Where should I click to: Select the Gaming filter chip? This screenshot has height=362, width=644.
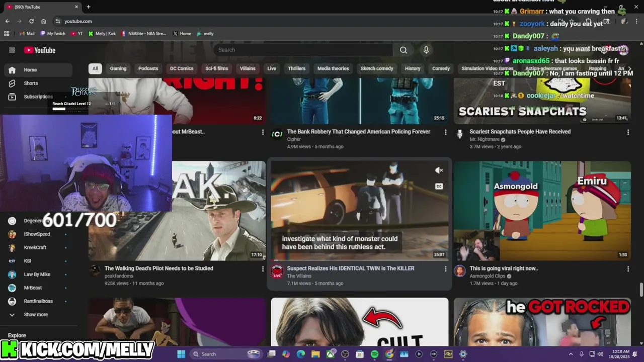(118, 68)
